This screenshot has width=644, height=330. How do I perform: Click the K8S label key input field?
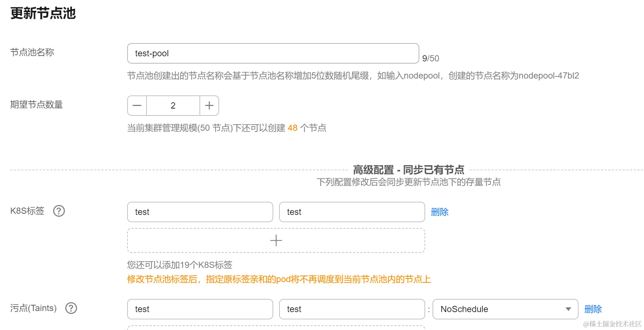[x=200, y=212]
